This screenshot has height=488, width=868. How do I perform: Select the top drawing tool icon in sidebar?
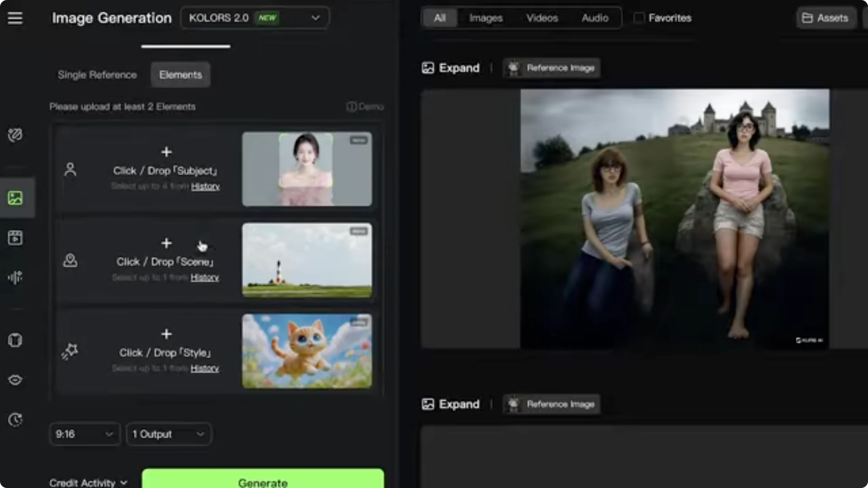click(x=15, y=135)
